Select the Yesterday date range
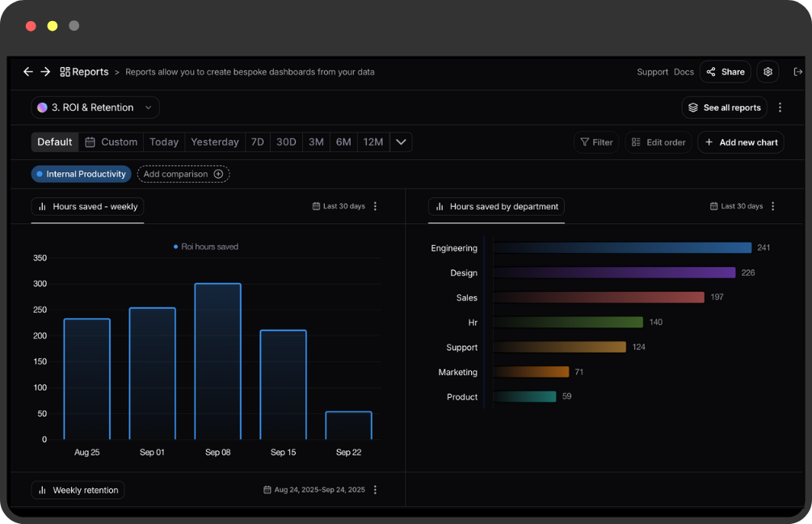 click(215, 142)
